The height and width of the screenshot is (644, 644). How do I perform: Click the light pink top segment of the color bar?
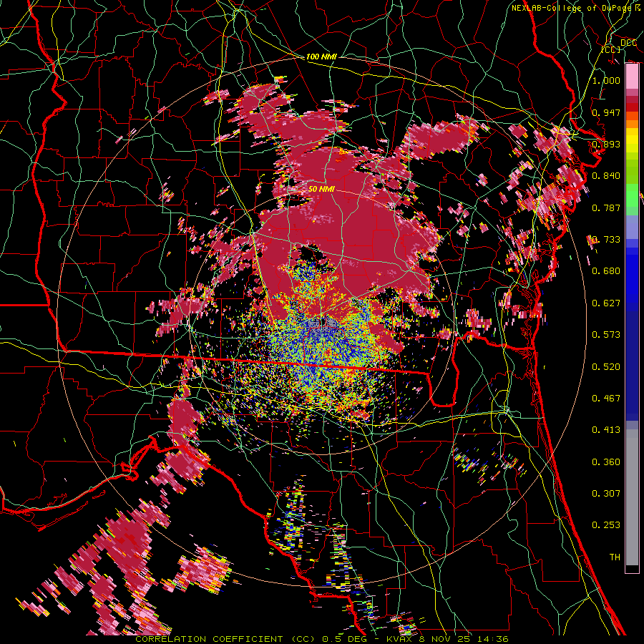click(632, 77)
